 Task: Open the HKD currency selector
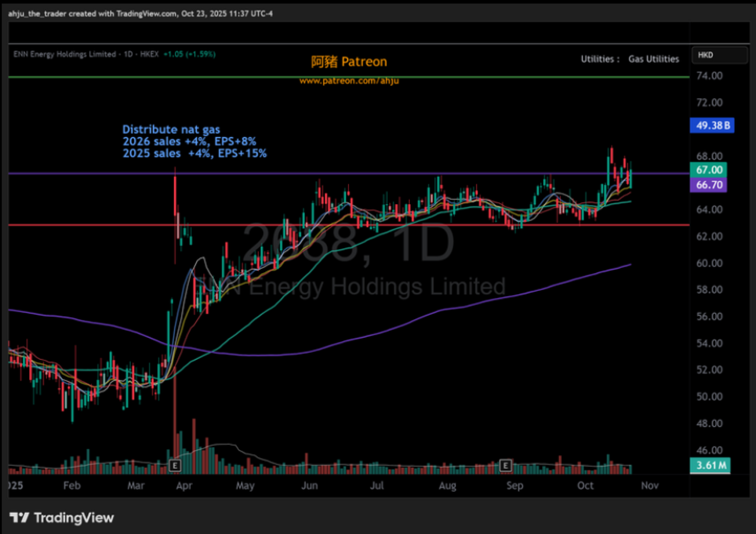[719, 55]
